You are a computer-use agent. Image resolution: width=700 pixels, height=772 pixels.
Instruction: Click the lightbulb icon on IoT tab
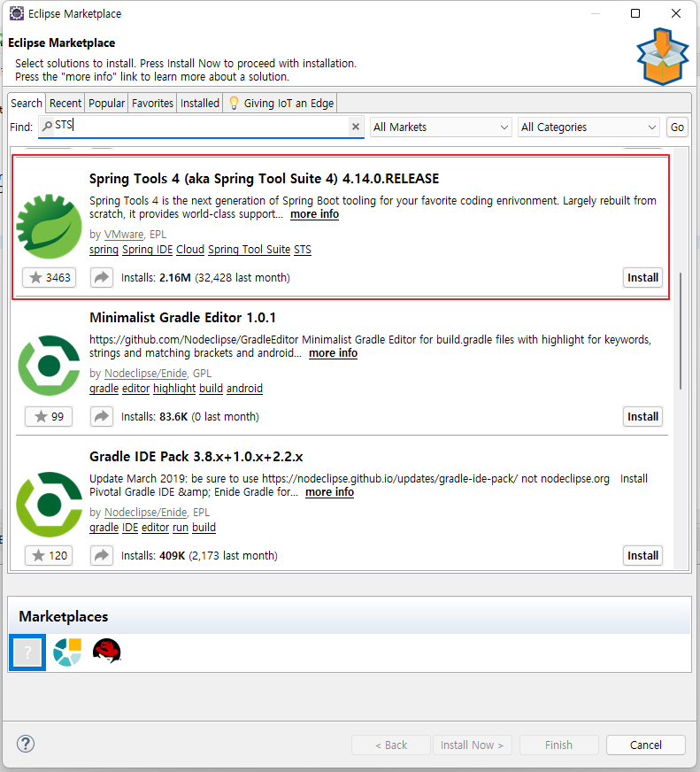pos(234,103)
